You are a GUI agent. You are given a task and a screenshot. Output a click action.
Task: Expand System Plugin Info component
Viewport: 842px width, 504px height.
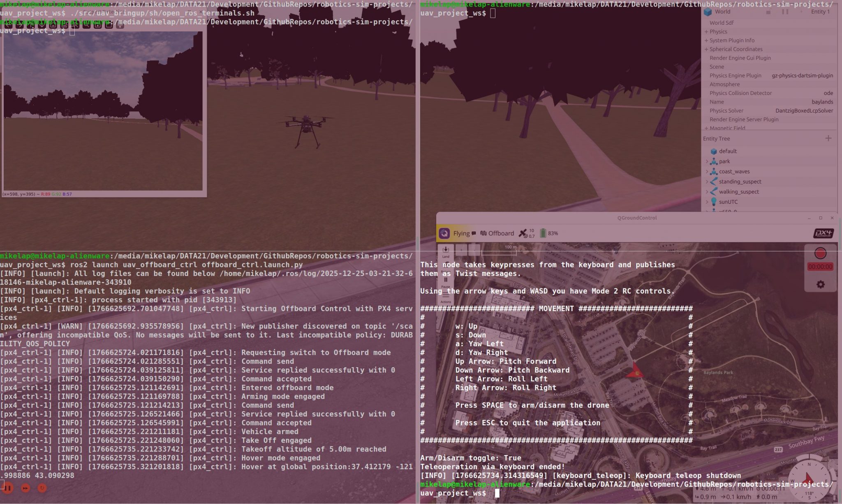tap(706, 40)
